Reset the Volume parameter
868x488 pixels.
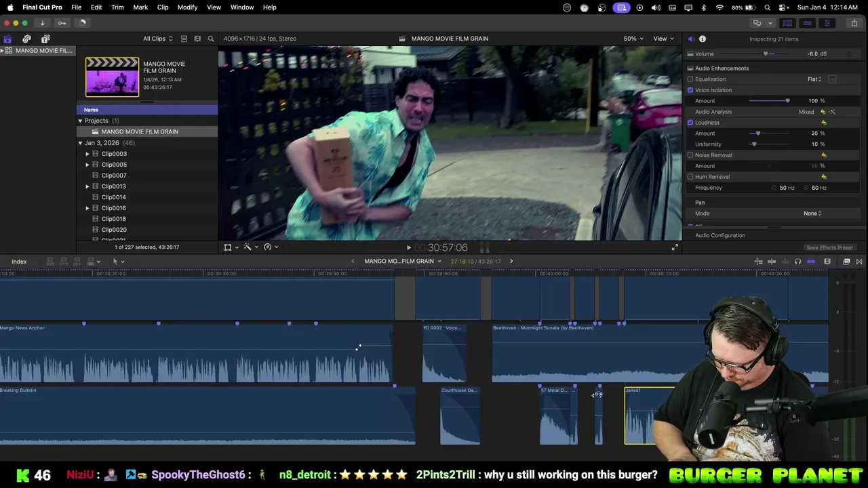point(848,54)
